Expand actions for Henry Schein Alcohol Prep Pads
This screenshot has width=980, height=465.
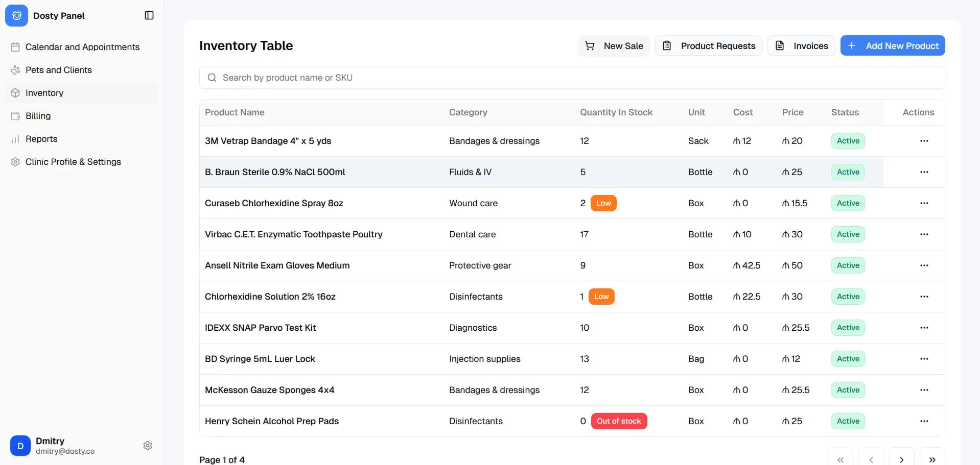[924, 421]
